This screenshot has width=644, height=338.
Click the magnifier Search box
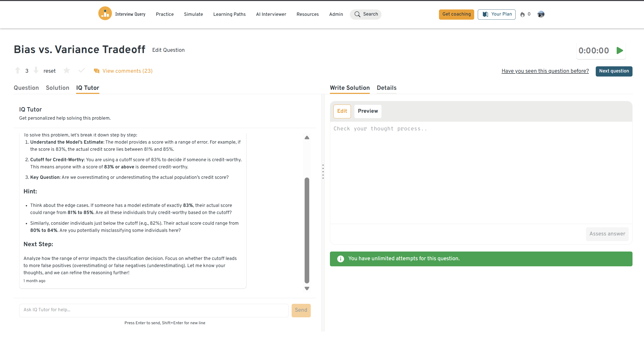[366, 14]
